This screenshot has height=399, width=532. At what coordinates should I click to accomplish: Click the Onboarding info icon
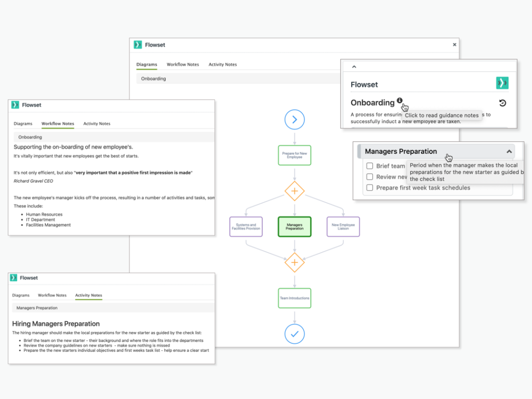tap(399, 101)
